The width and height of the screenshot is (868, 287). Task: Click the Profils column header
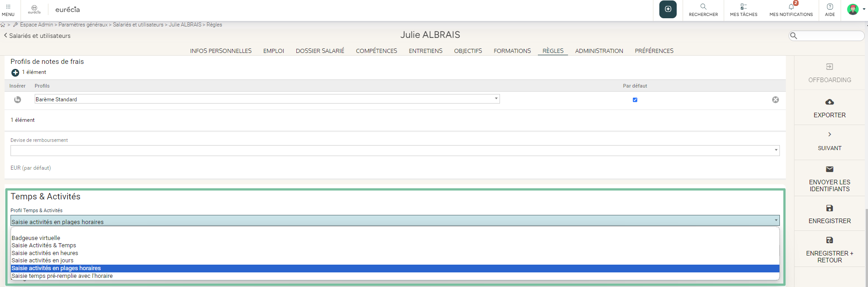[42, 86]
